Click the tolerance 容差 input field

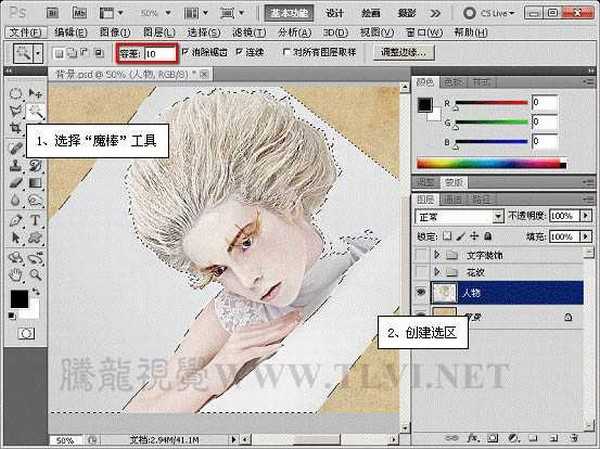[160, 52]
